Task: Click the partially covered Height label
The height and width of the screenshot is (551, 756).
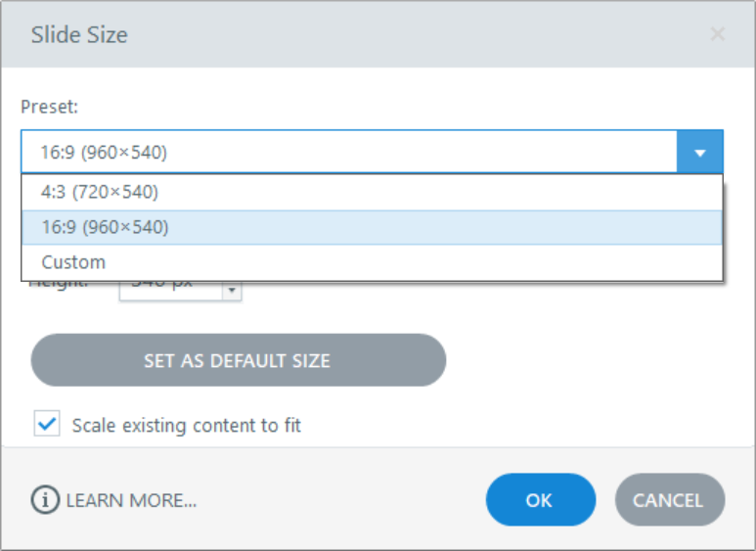Action: [x=59, y=287]
